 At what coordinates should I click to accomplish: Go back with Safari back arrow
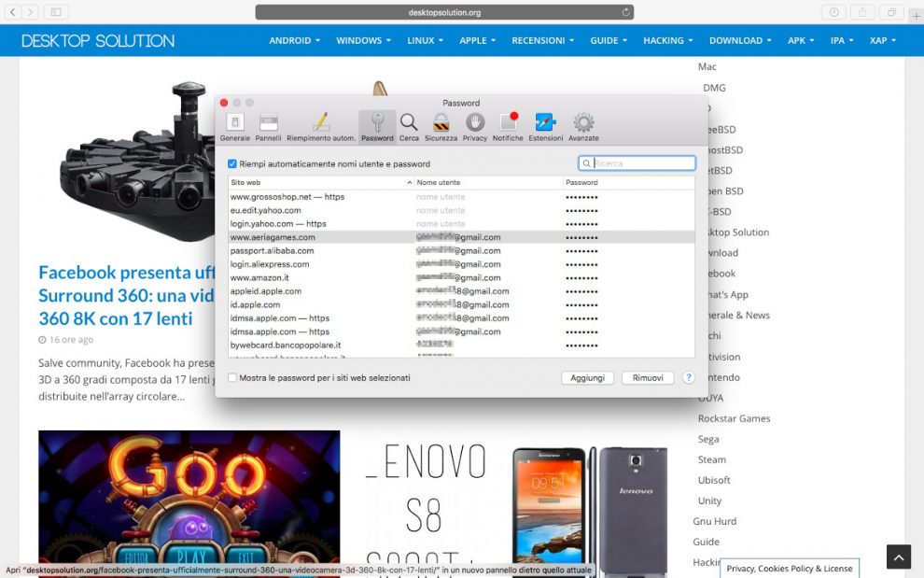pos(12,12)
